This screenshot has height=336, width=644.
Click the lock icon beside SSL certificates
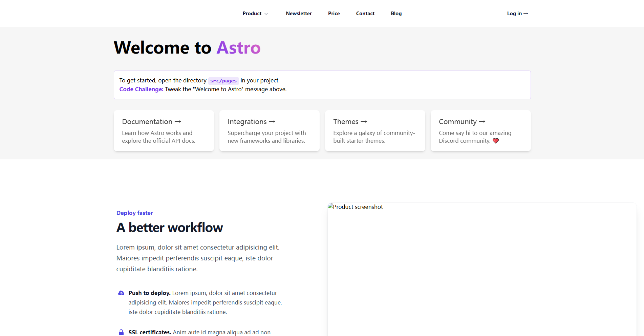[121, 332]
